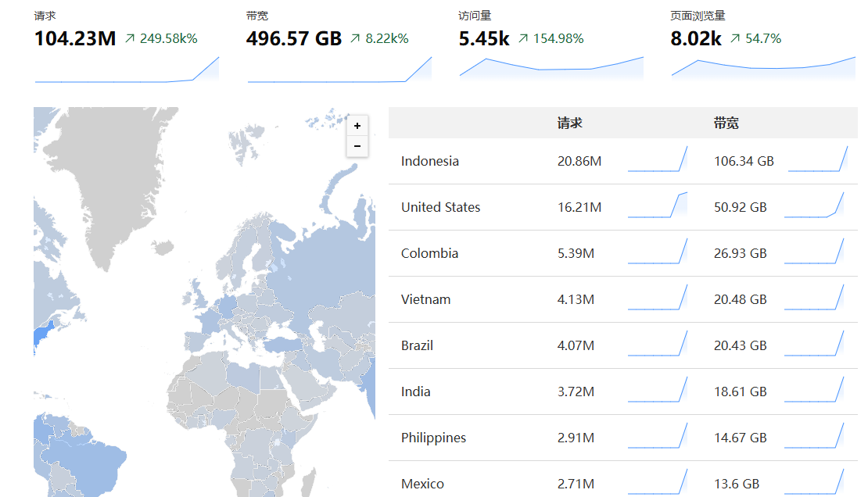Click the Philippines row entry
868x497 pixels.
coord(433,438)
